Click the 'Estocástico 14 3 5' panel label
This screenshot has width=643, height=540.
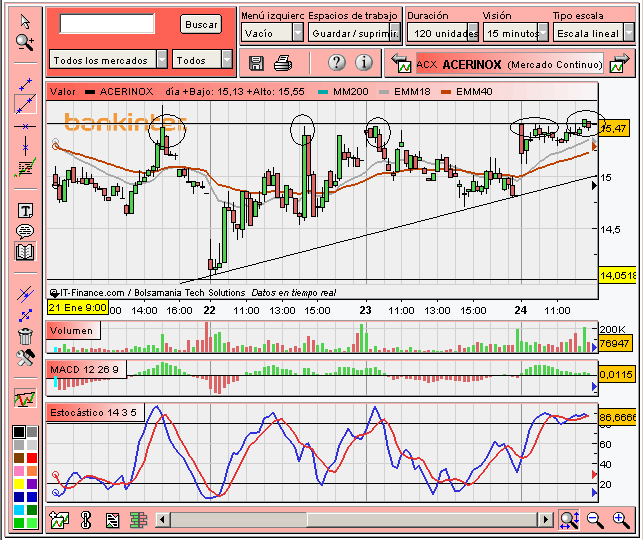tap(93, 412)
